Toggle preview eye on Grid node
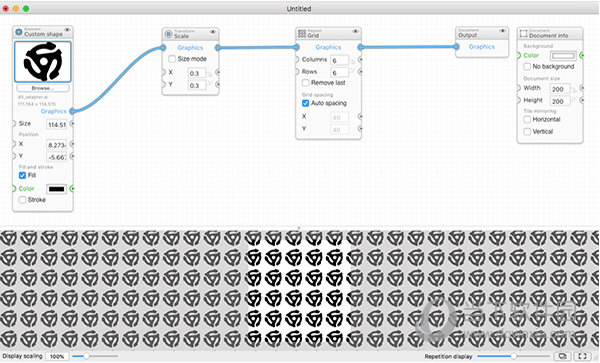The height and width of the screenshot is (363, 600). click(x=355, y=31)
